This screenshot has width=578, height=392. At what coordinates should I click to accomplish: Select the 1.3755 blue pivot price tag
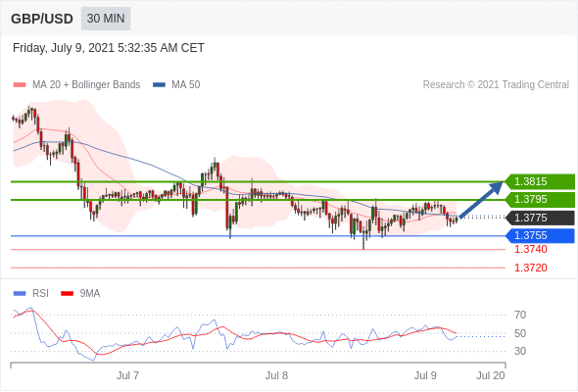coord(539,235)
